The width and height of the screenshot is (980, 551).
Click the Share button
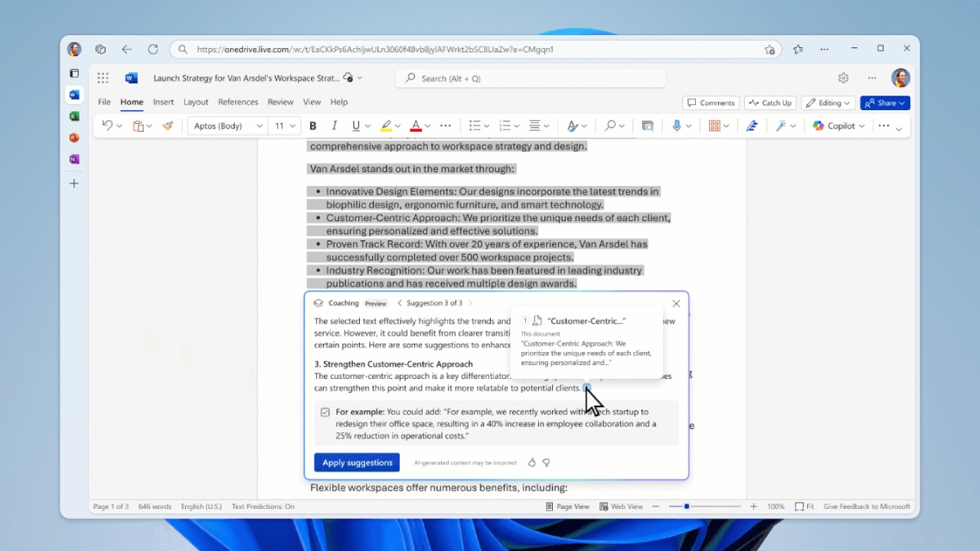pyautogui.click(x=885, y=103)
